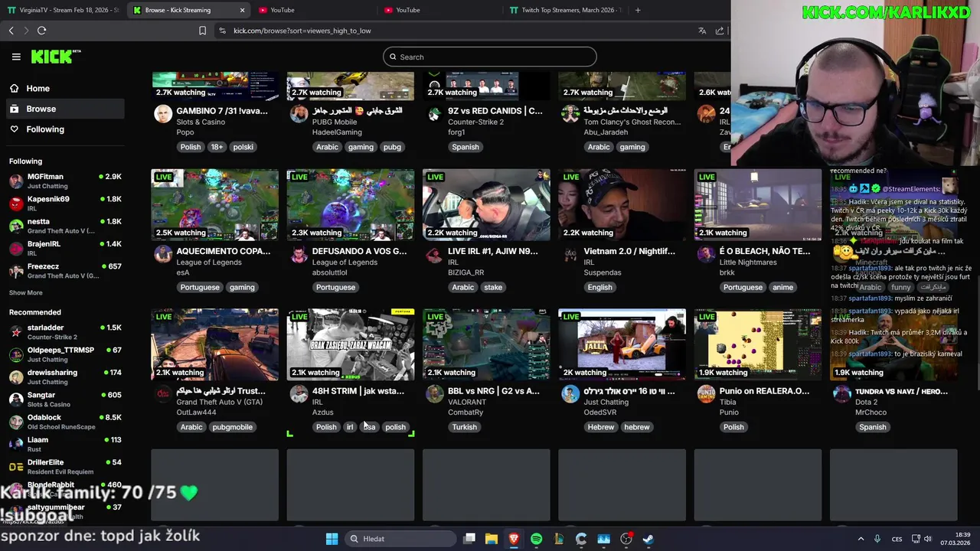Switch to the first YouTube tab
This screenshot has height=551, width=980.
pos(313,10)
